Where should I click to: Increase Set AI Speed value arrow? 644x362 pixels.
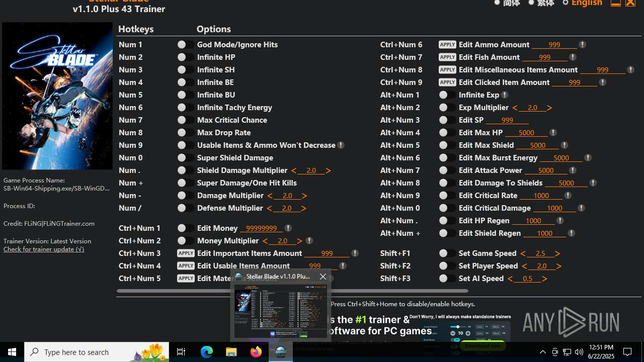(544, 279)
